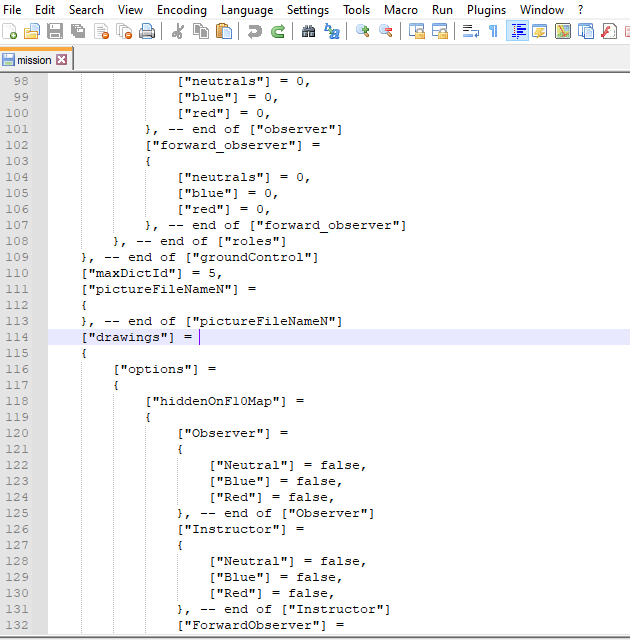The height and width of the screenshot is (640, 630).
Task: Open the Run menu
Action: (442, 9)
